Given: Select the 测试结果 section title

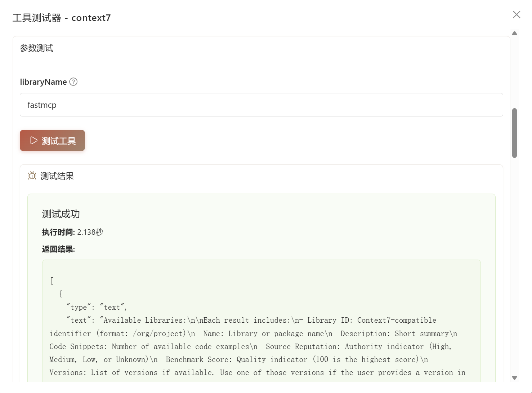Looking at the screenshot, I should pyautogui.click(x=57, y=176).
